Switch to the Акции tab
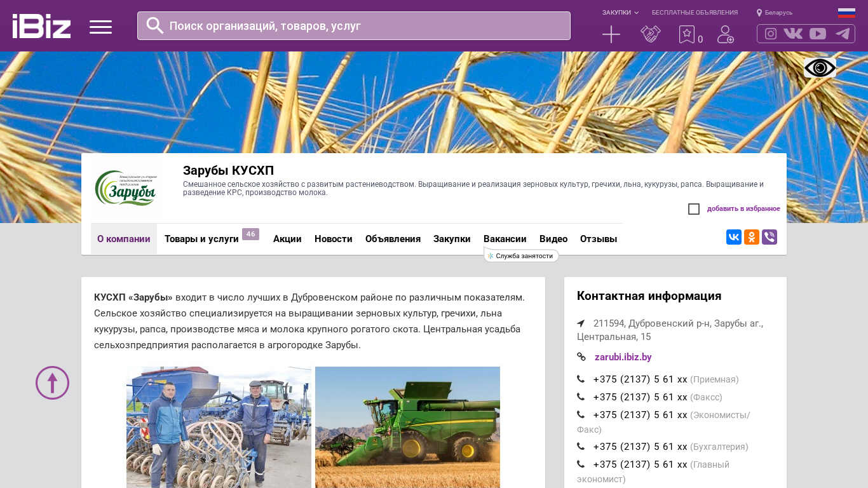 tap(287, 239)
